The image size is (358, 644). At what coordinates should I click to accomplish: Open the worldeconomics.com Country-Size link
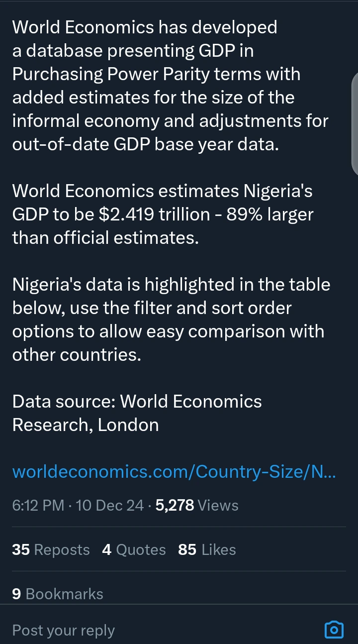(174, 471)
